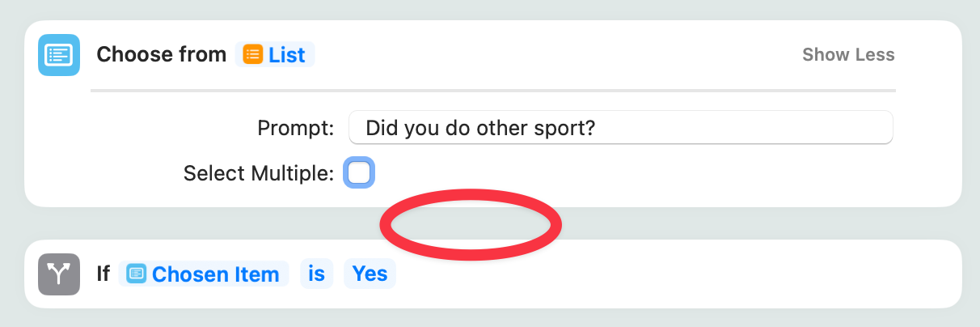Click the Choose from List action icon
The image size is (980, 327).
59,55
